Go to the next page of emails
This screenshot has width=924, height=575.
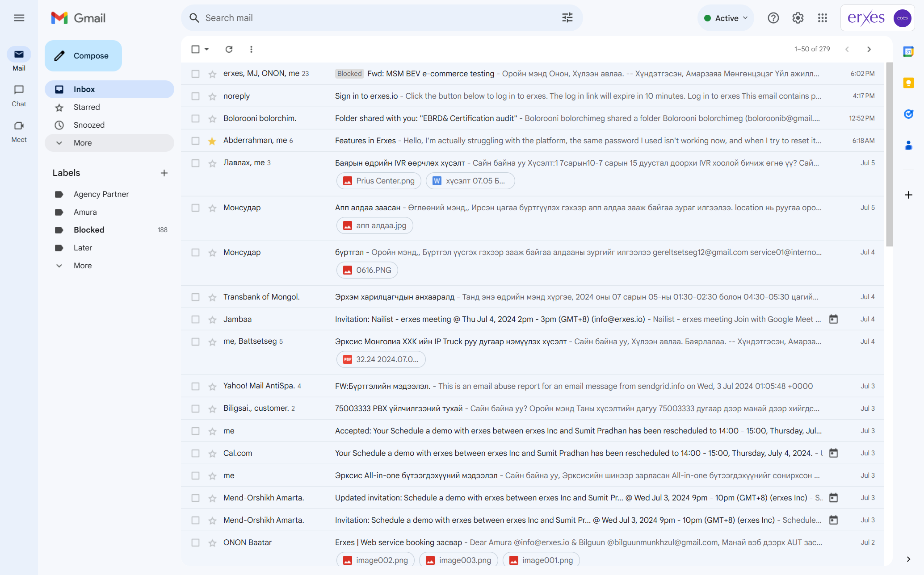(869, 49)
